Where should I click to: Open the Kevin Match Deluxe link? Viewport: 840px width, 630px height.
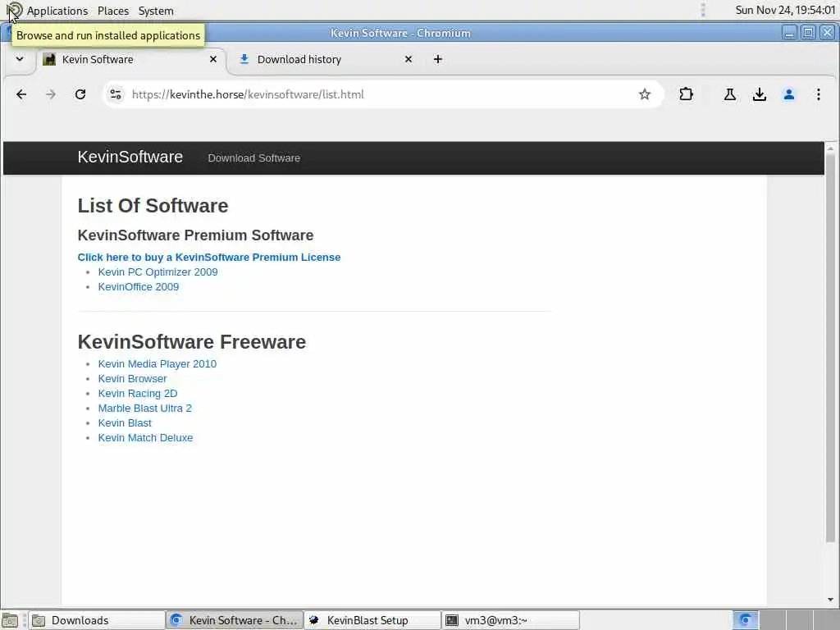tap(145, 438)
